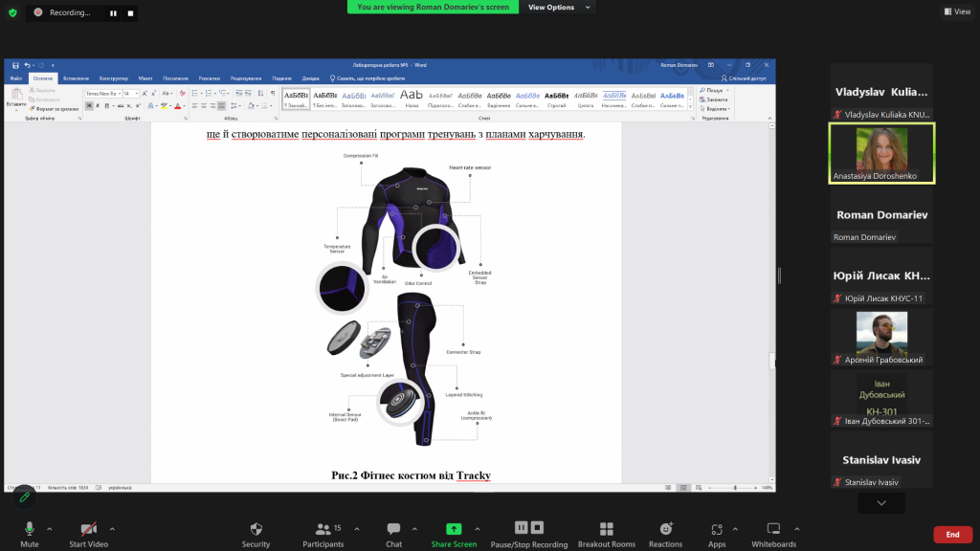Expand arrow next to Share Screen
The height and width of the screenshot is (551, 980).
click(x=478, y=529)
